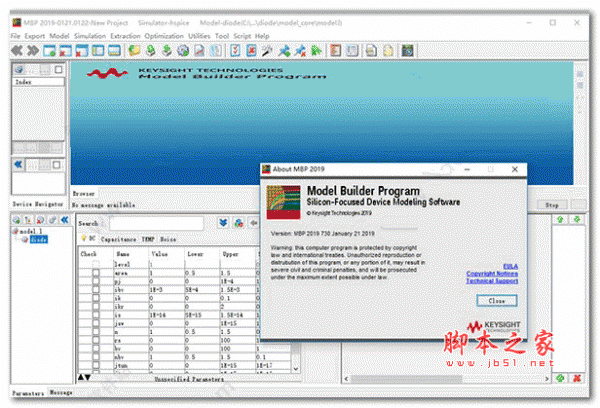The width and height of the screenshot is (600, 408).
Task: Click the black up triangle beside Unspecified Parameters
Action: pyautogui.click(x=81, y=378)
